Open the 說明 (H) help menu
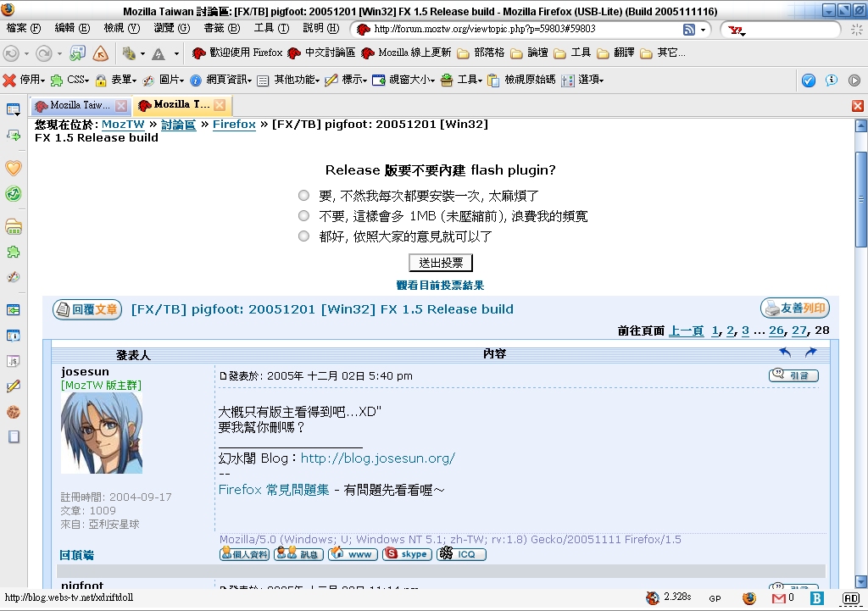Image resolution: width=868 pixels, height=611 pixels. 321,28
